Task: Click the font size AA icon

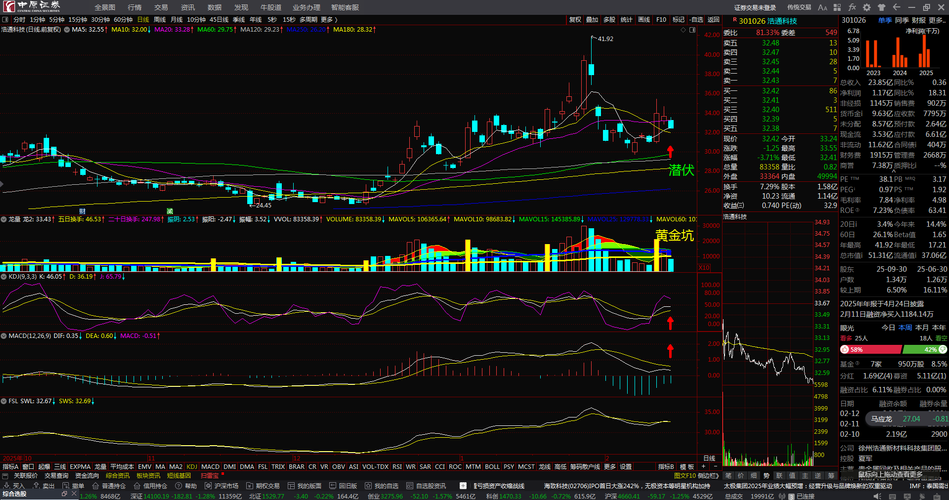Action: click(x=822, y=7)
